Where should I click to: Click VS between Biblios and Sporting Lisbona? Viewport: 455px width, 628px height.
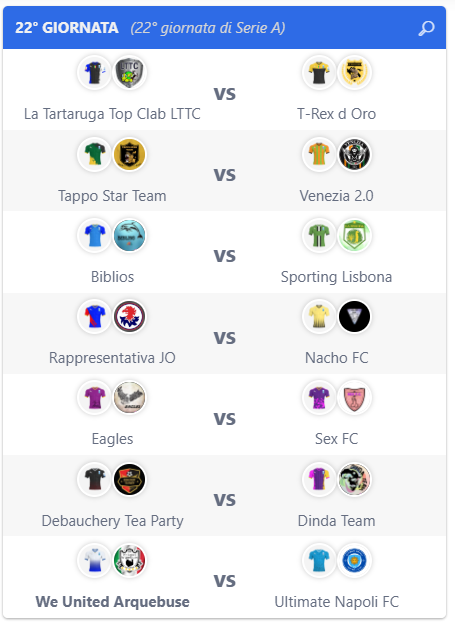point(225,256)
